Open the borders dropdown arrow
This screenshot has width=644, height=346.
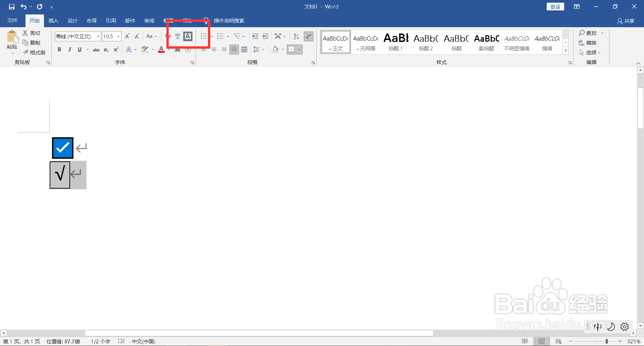(x=299, y=50)
